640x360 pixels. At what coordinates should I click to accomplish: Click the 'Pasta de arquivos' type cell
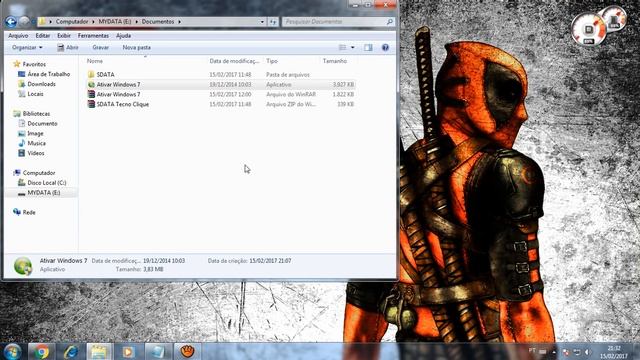coord(288,75)
